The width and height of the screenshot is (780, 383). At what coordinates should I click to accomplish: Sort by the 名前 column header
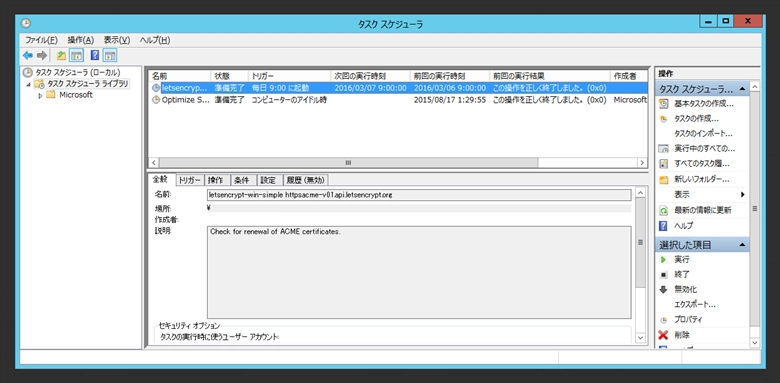pyautogui.click(x=180, y=76)
